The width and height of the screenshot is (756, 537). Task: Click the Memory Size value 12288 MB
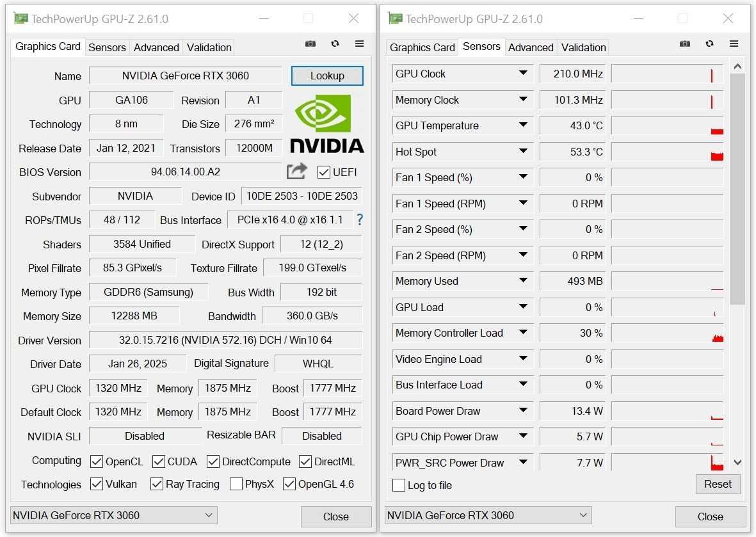click(x=134, y=316)
